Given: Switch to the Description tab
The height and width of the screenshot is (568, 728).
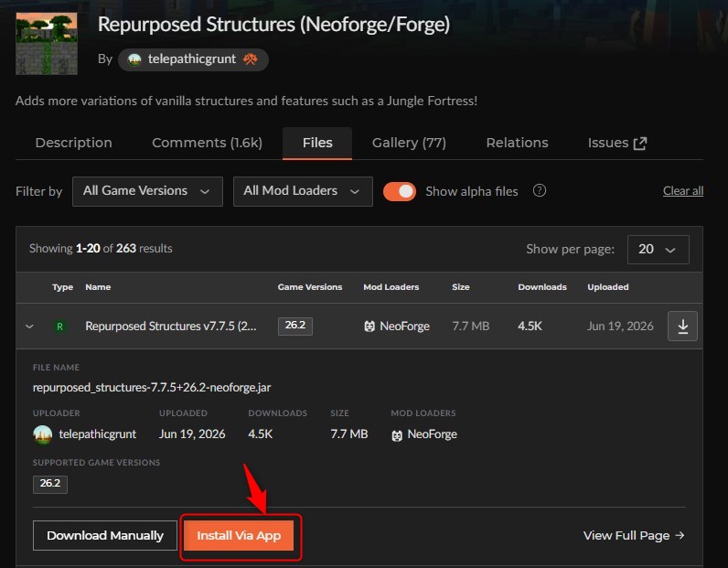Looking at the screenshot, I should (x=73, y=143).
